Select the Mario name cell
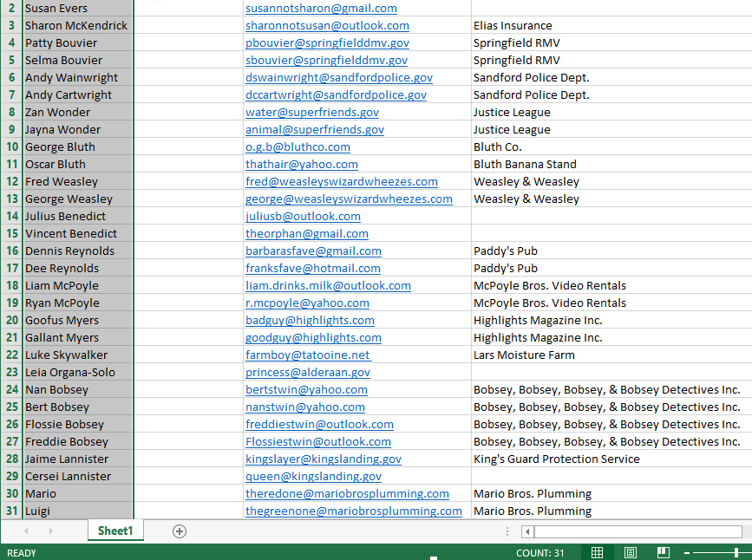This screenshot has height=560, width=752. (x=78, y=493)
